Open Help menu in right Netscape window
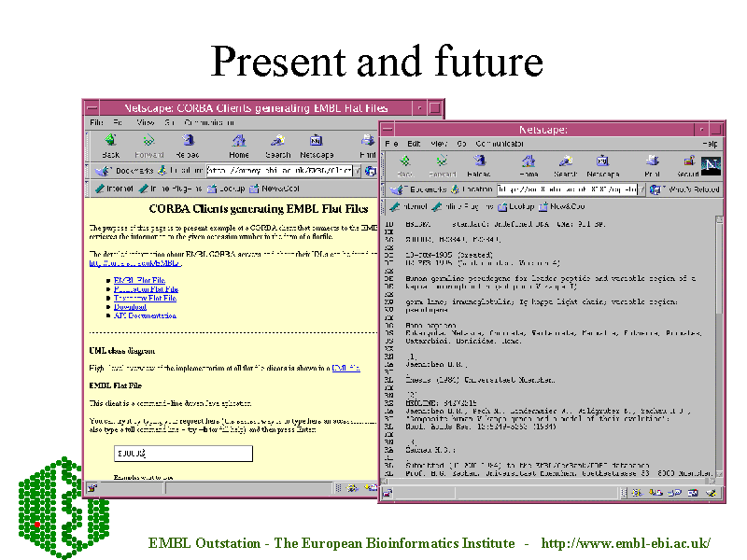The width and height of the screenshot is (747, 560). (x=711, y=144)
